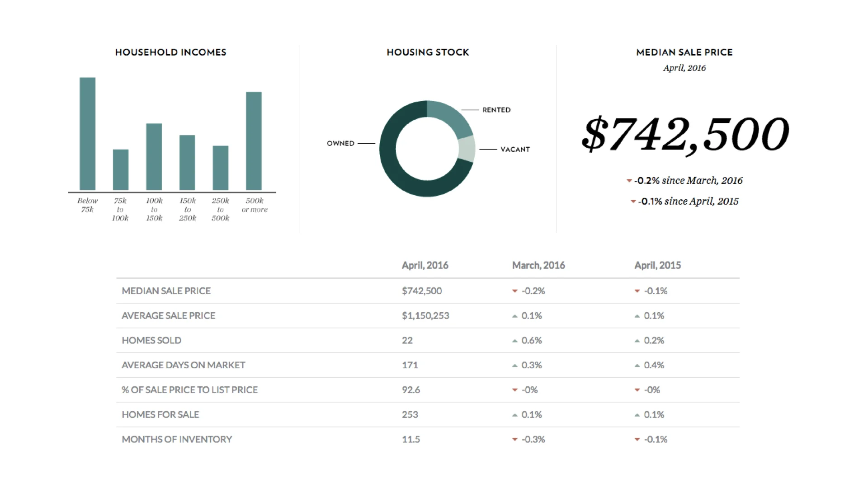Click up arrow in Average Days on Market April 2015
The height and width of the screenshot is (488, 868).
[x=637, y=366]
